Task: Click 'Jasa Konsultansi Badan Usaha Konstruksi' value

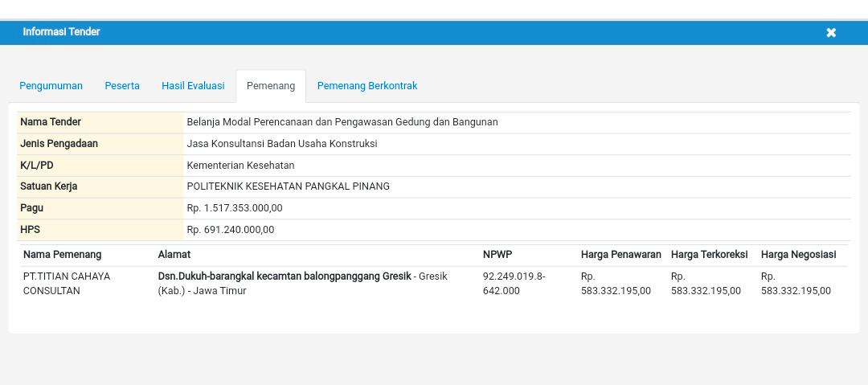Action: click(x=282, y=144)
